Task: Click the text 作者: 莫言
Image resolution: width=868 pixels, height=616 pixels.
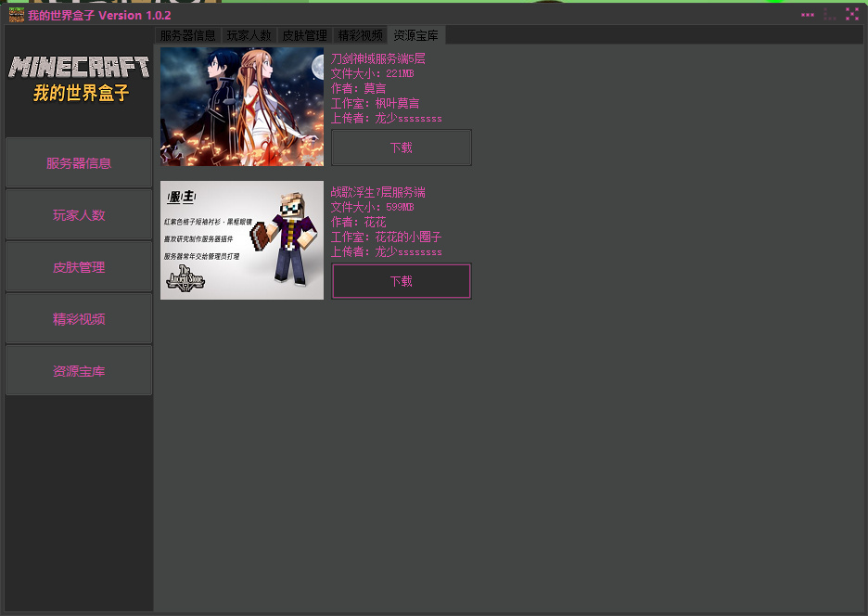Action: (x=358, y=89)
